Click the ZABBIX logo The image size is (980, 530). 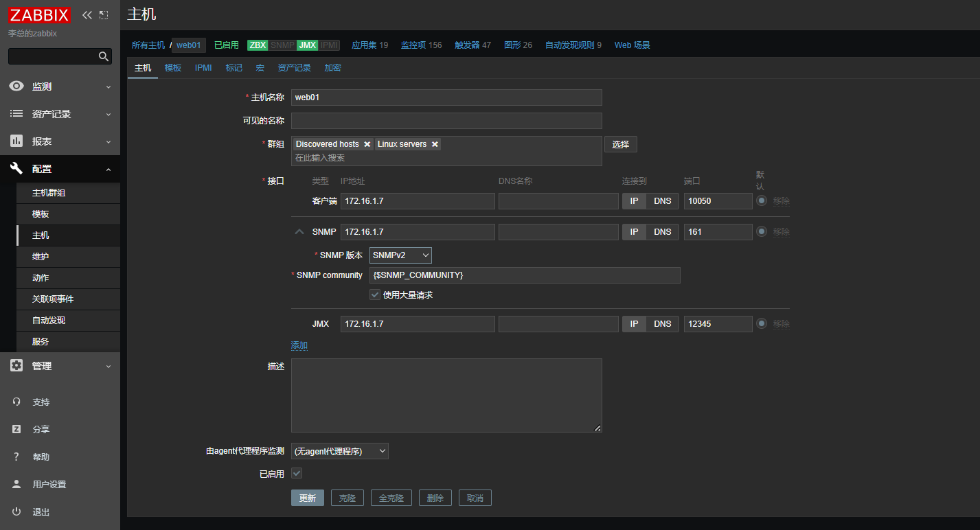click(40, 15)
